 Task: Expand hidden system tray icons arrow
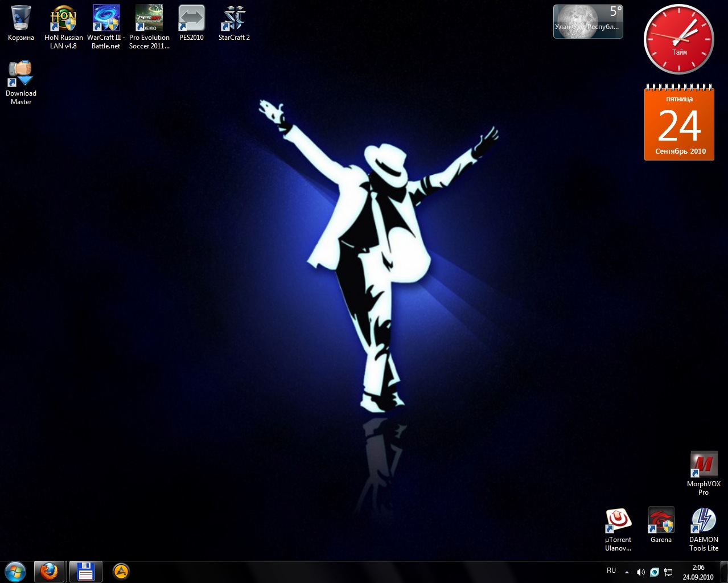pos(627,572)
